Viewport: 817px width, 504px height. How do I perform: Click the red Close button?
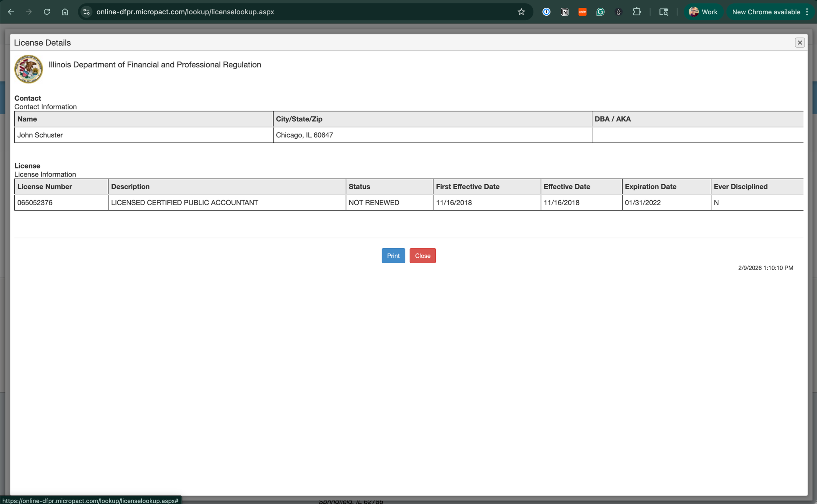click(x=422, y=255)
